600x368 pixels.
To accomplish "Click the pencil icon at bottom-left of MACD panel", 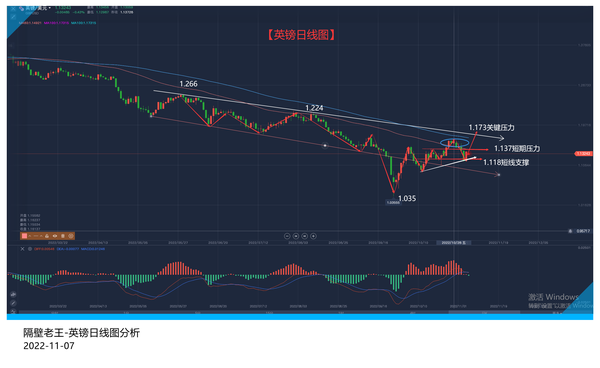I will [x=13, y=303].
